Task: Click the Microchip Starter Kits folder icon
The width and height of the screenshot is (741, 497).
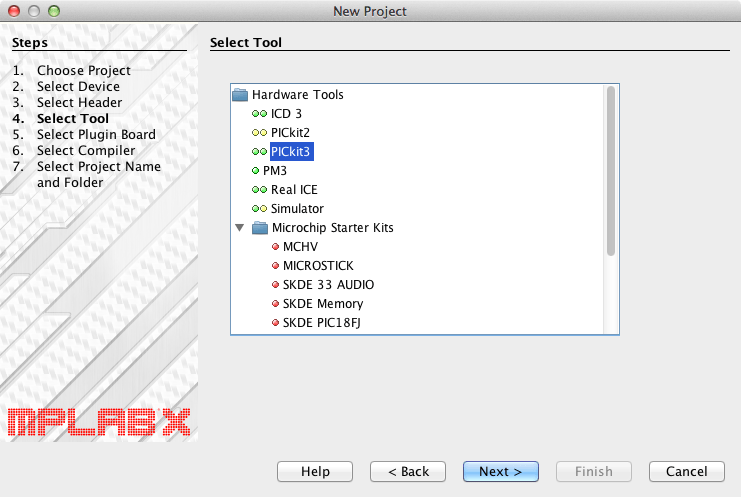Action: pos(260,228)
